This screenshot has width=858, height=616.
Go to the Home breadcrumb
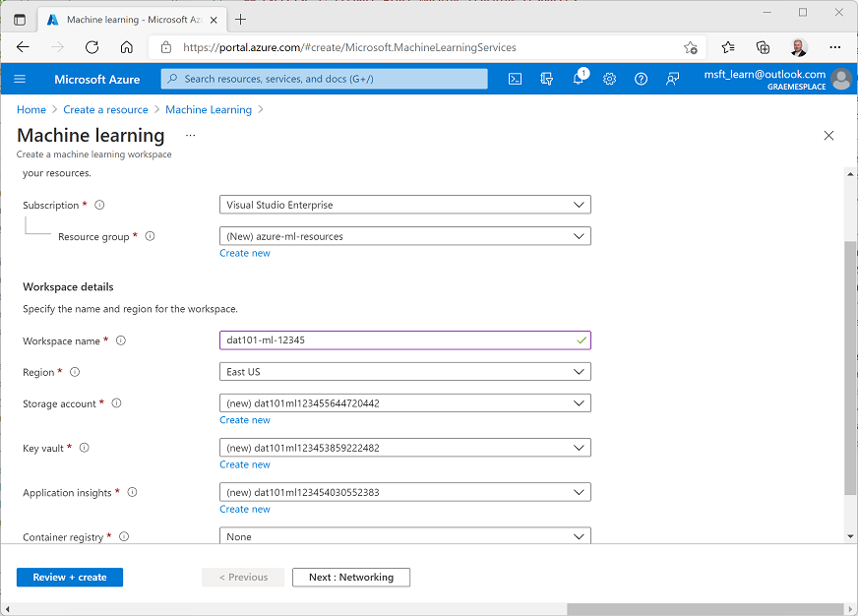pyautogui.click(x=31, y=109)
